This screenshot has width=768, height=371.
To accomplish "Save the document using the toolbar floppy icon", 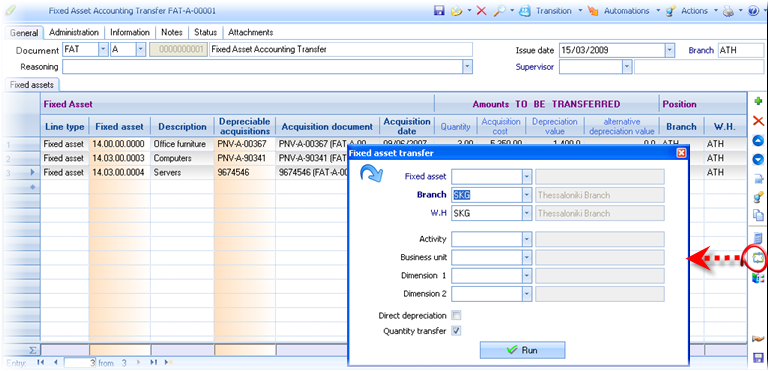I will click(x=439, y=11).
